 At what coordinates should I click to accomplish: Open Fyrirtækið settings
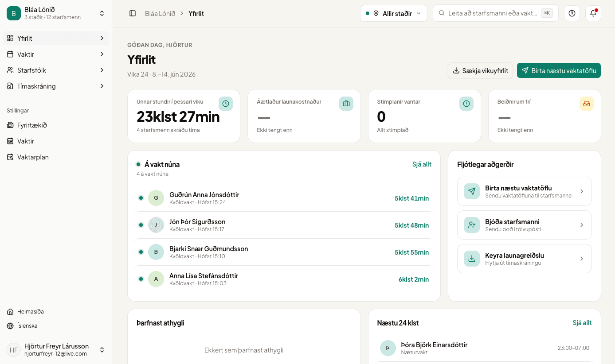tap(56, 125)
